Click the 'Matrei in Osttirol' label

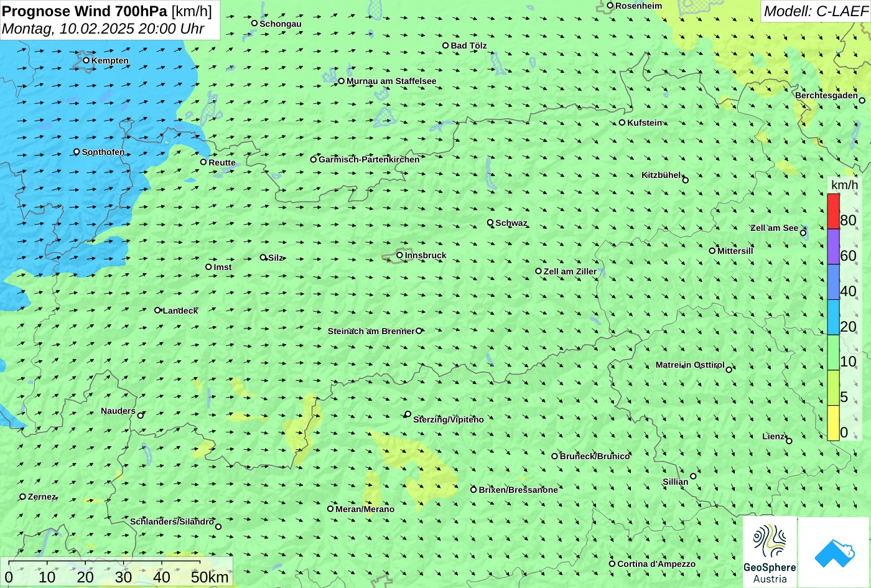pos(690,365)
